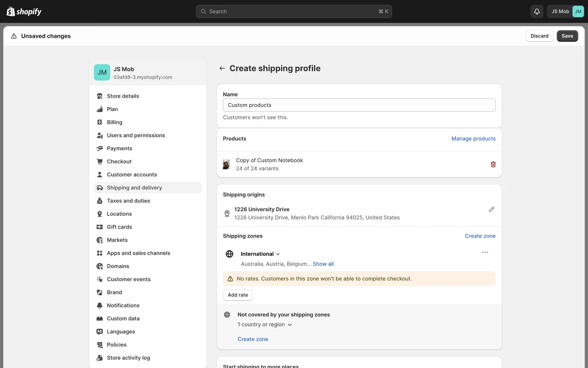This screenshot has width=588, height=368.
Task: Click the Manage products link
Action: (473, 139)
